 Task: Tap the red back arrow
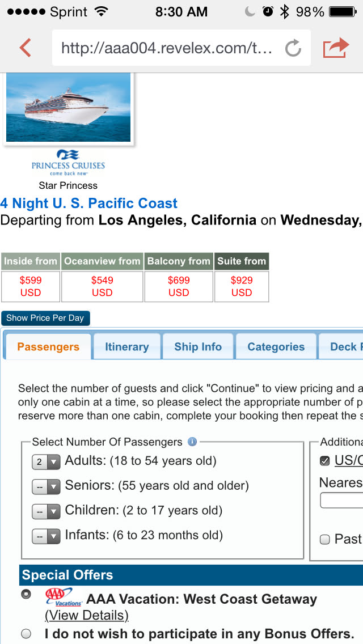[x=25, y=48]
